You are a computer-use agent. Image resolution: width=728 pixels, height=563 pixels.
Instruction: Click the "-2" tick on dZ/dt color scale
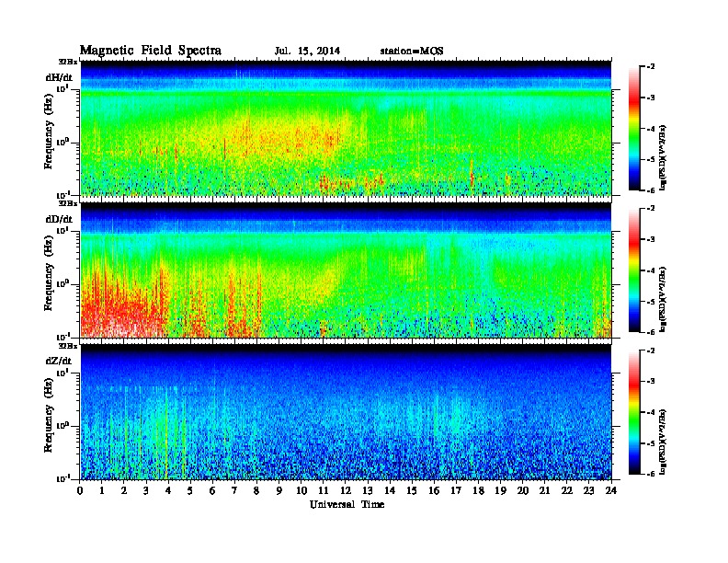651,350
